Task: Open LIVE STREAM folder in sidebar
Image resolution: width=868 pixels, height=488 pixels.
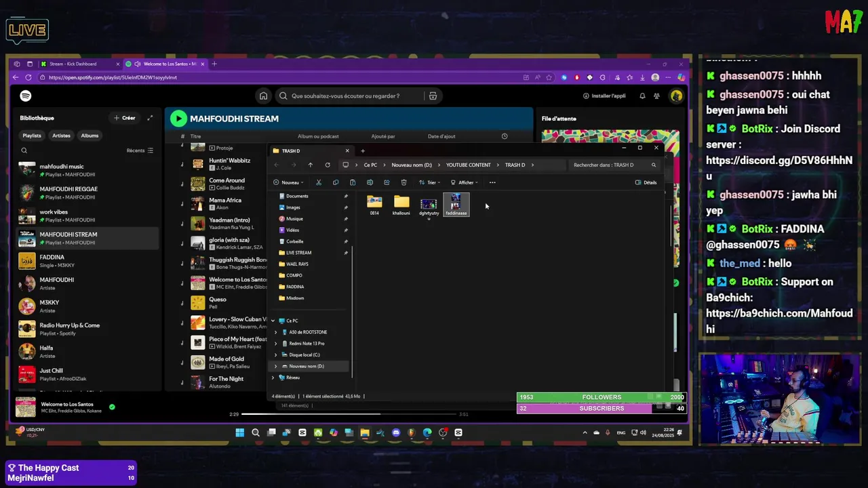Action: pos(298,253)
